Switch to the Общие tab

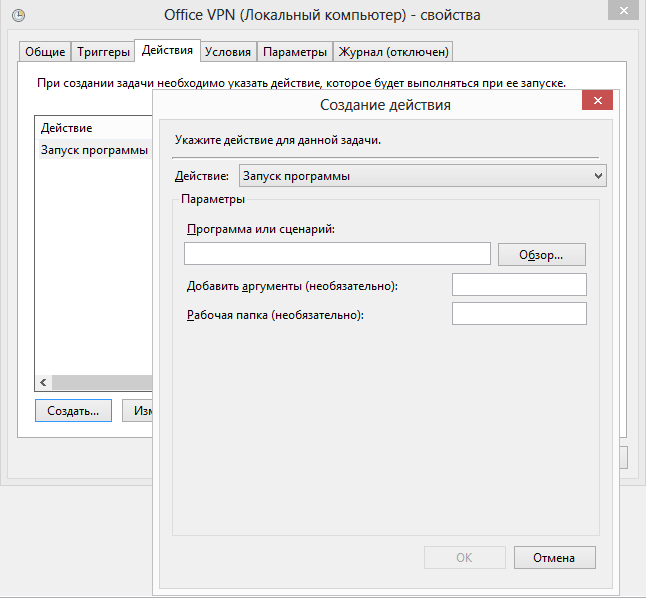point(44,52)
